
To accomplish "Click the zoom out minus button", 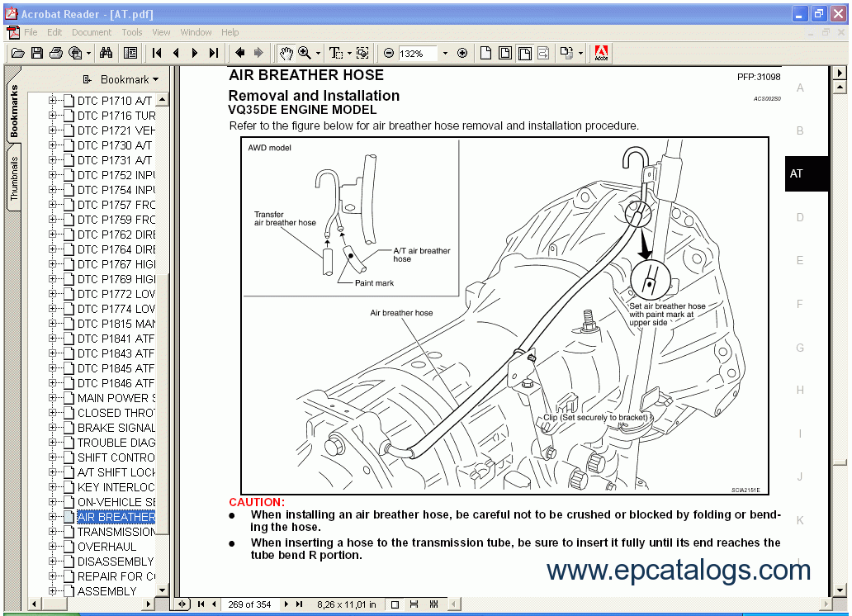I will (389, 53).
